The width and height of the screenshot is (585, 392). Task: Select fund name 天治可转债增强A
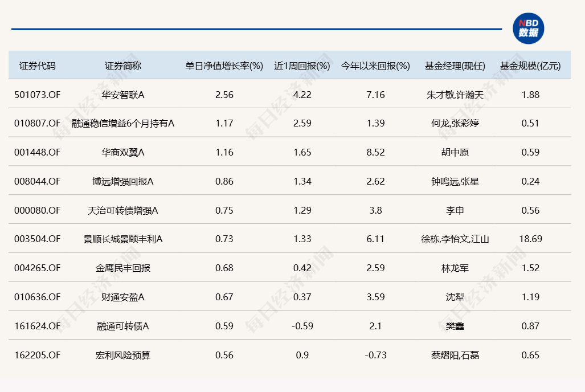tap(122, 211)
